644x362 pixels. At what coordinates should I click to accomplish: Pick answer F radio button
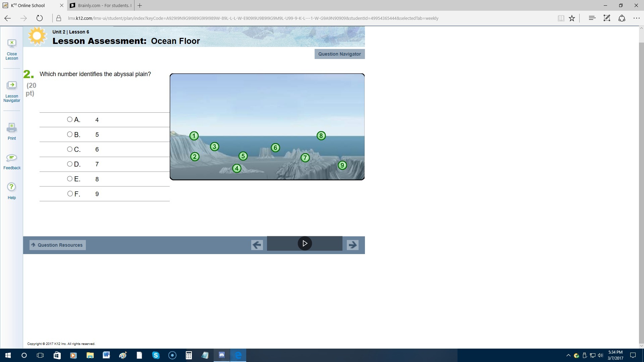click(x=70, y=194)
